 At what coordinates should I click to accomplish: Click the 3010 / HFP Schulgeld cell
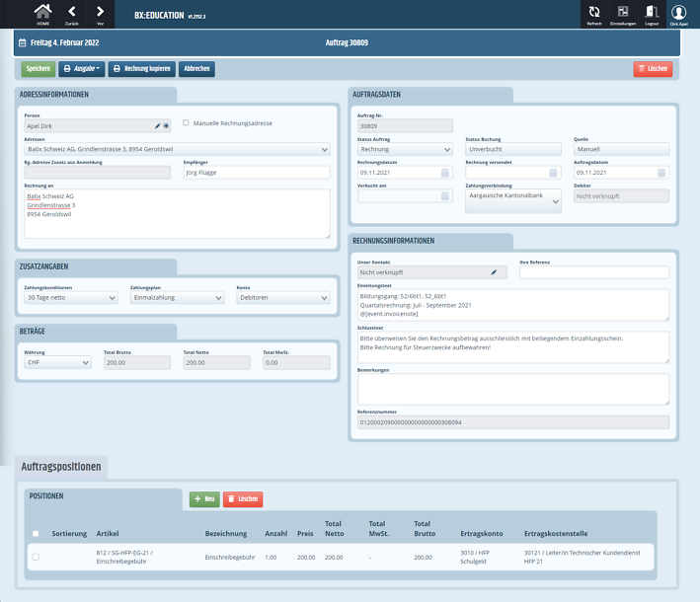(x=475, y=557)
